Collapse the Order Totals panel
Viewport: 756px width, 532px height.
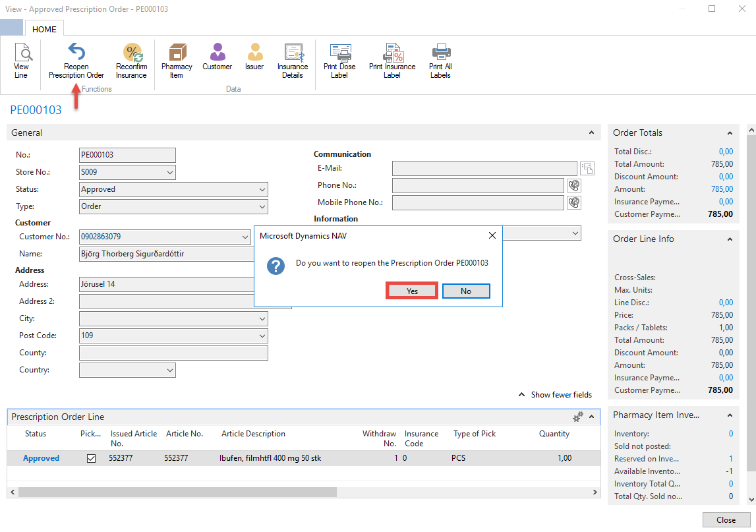pyautogui.click(x=730, y=133)
